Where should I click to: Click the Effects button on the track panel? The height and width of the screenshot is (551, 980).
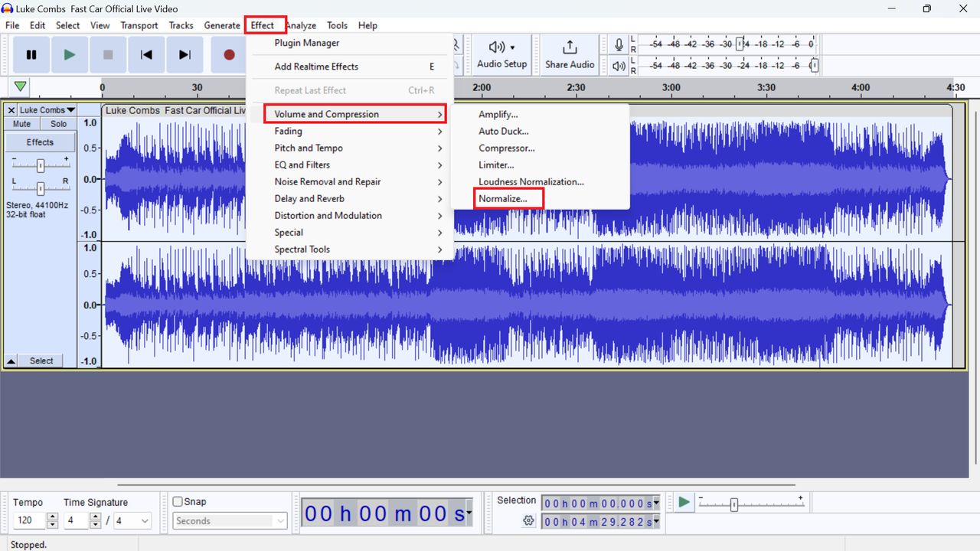click(x=40, y=141)
